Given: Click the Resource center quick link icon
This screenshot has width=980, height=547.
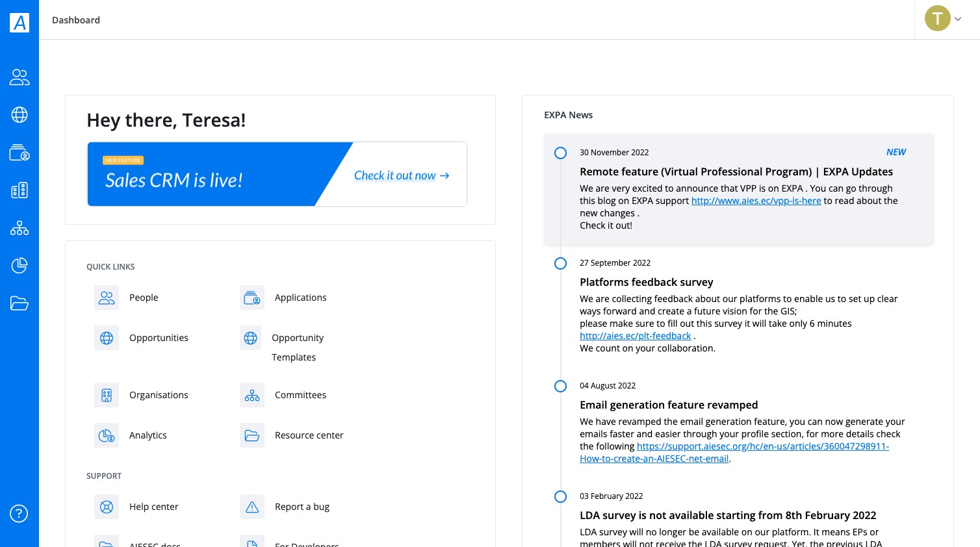Looking at the screenshot, I should (x=252, y=435).
